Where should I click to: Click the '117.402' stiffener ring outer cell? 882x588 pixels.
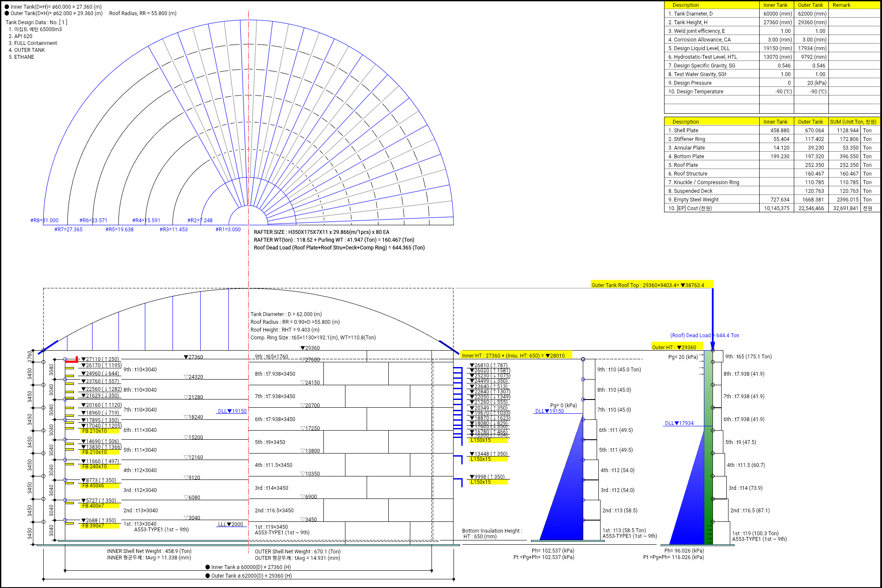click(815, 139)
